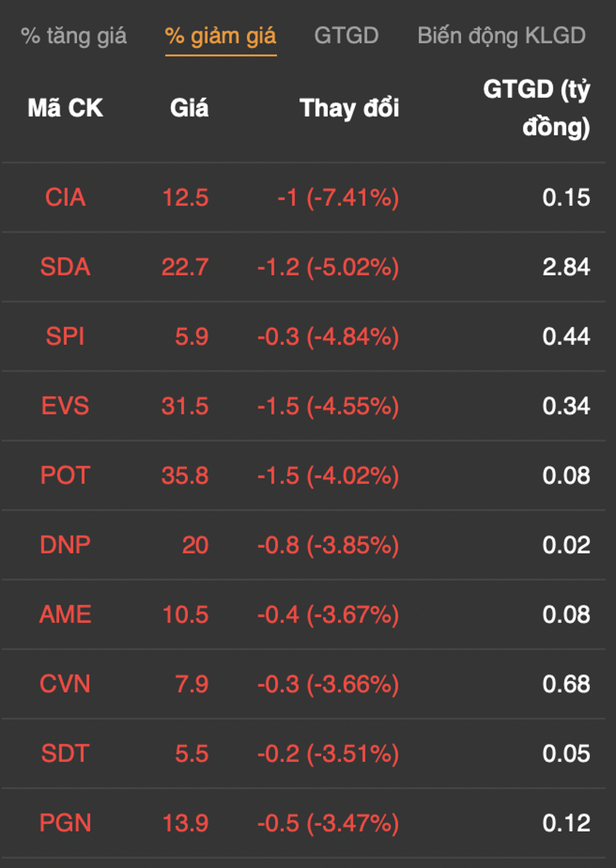The image size is (616, 868).
Task: Click the POT stock code
Action: click(65, 475)
